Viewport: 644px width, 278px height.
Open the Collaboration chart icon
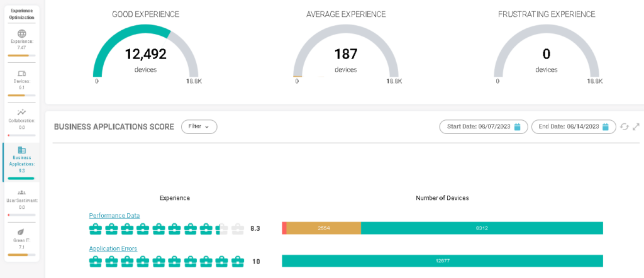[21, 112]
